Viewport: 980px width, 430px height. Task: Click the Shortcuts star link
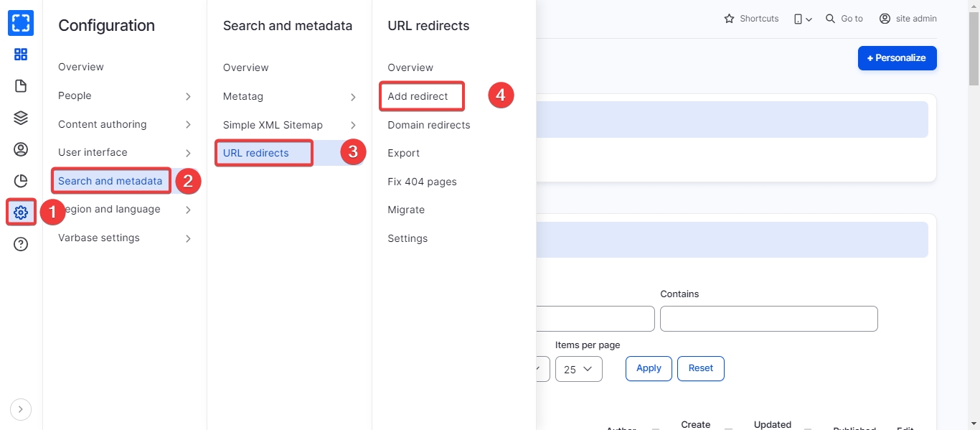751,19
